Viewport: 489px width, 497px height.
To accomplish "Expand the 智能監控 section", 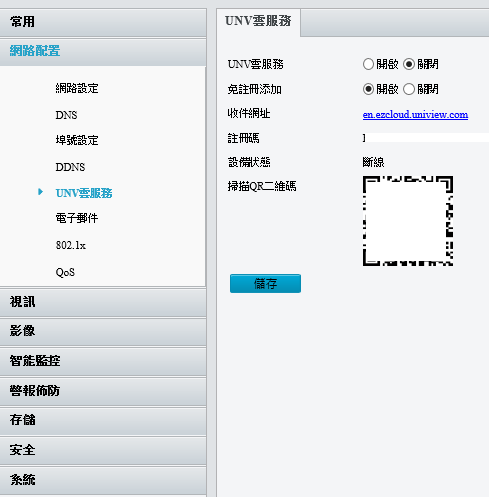I will click(x=103, y=361).
